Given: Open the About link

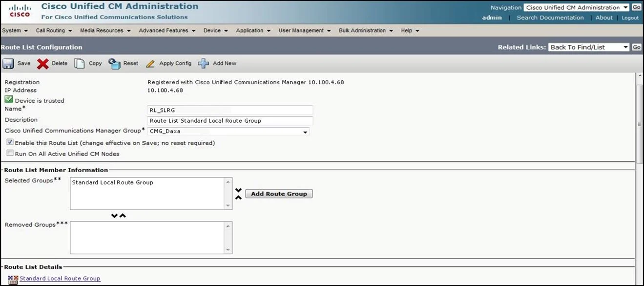Looking at the screenshot, I should [x=604, y=18].
